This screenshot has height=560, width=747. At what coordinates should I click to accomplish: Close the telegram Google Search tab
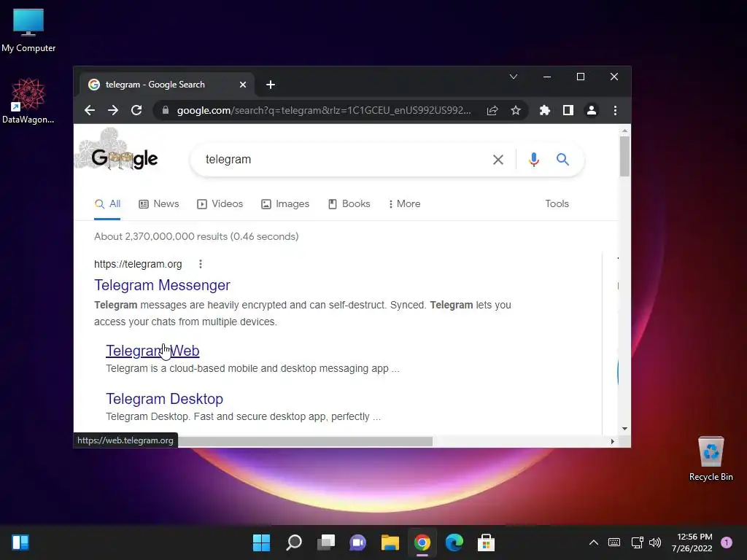coord(242,85)
